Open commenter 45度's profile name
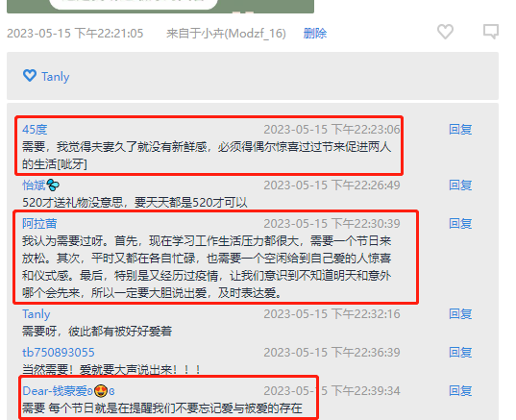The width and height of the screenshot is (516, 420). coord(35,130)
